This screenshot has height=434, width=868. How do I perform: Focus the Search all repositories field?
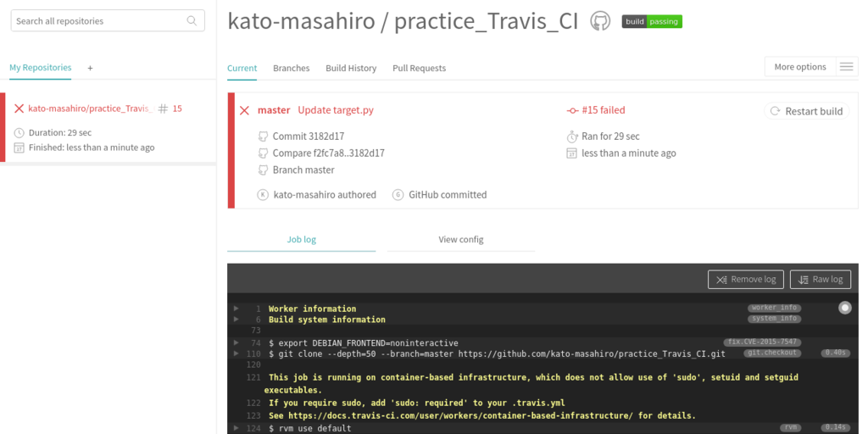[108, 20]
